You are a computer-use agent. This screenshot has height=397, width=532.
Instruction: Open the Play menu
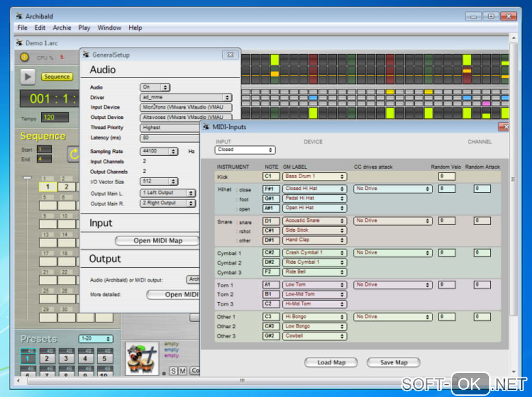84,28
